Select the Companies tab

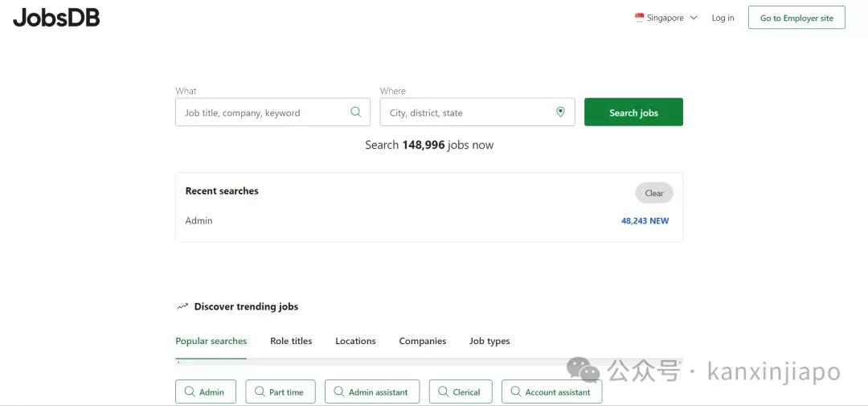[423, 341]
